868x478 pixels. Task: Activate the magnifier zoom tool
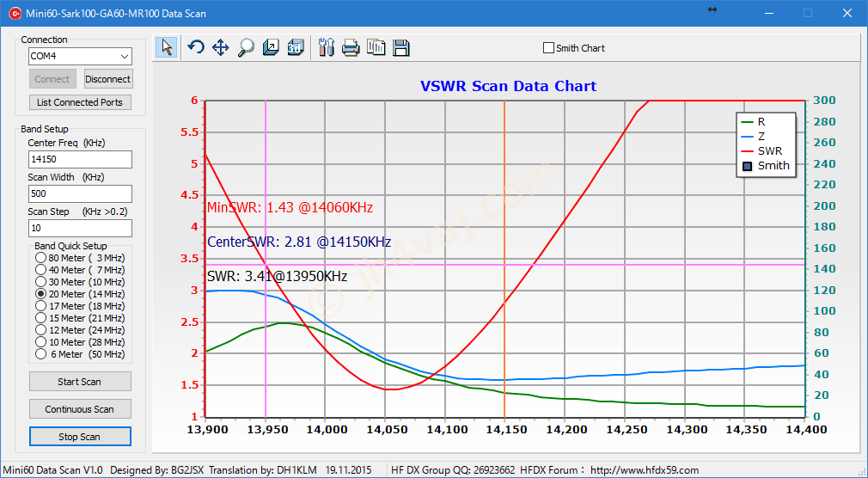point(245,47)
